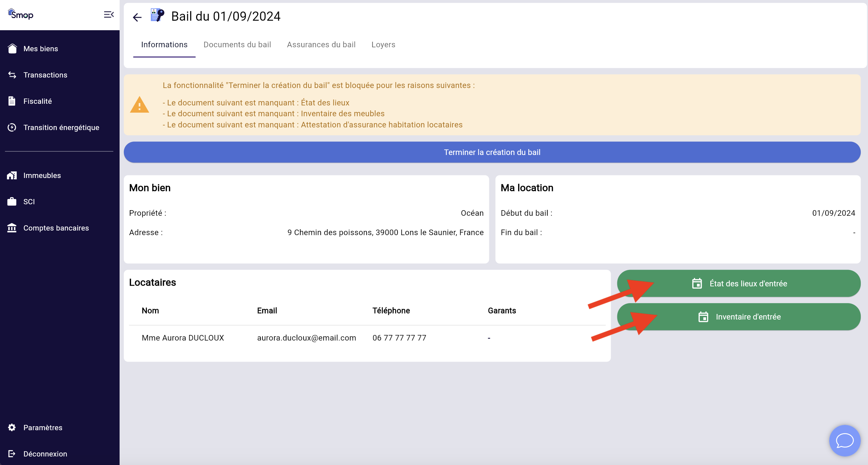Click the Transition énergétique icon
This screenshot has height=465, width=868.
coord(12,128)
